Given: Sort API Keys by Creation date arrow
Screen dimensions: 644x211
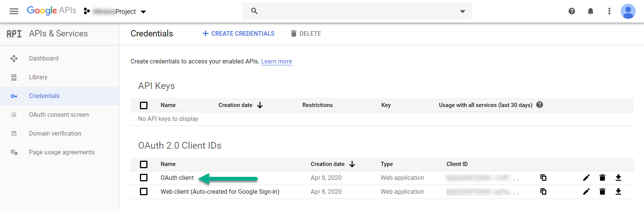Looking at the screenshot, I should coord(260,105).
